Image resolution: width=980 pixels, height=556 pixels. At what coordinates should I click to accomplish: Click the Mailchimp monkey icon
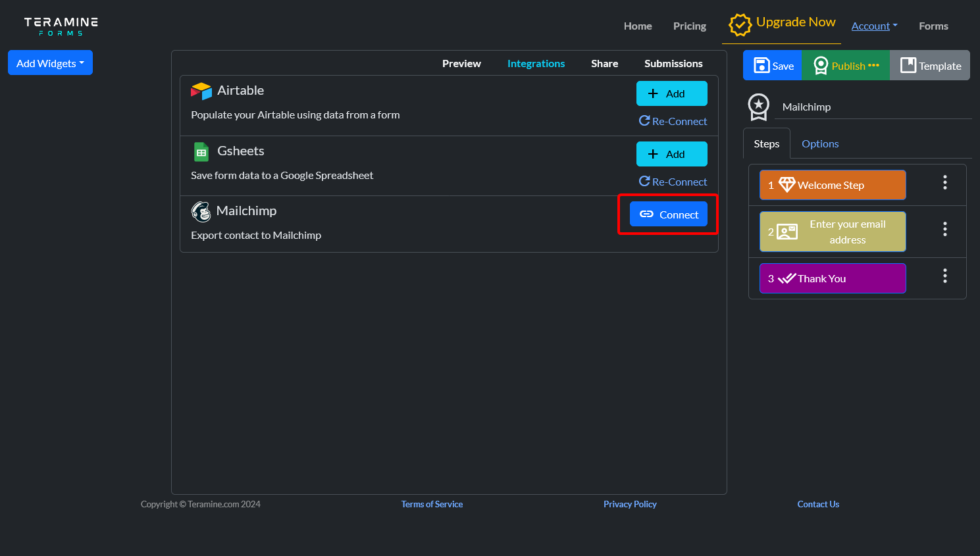[x=201, y=211]
